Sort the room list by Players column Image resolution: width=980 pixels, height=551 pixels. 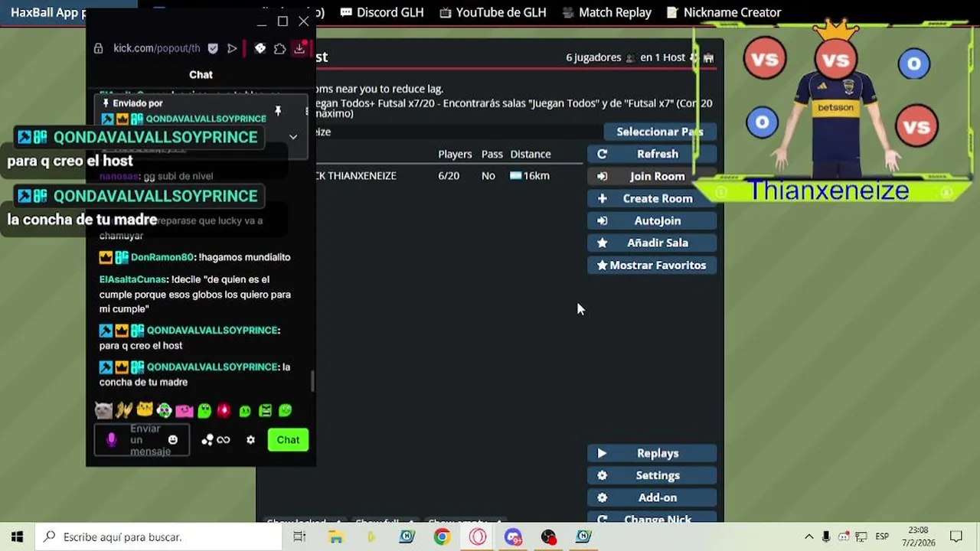pos(455,154)
